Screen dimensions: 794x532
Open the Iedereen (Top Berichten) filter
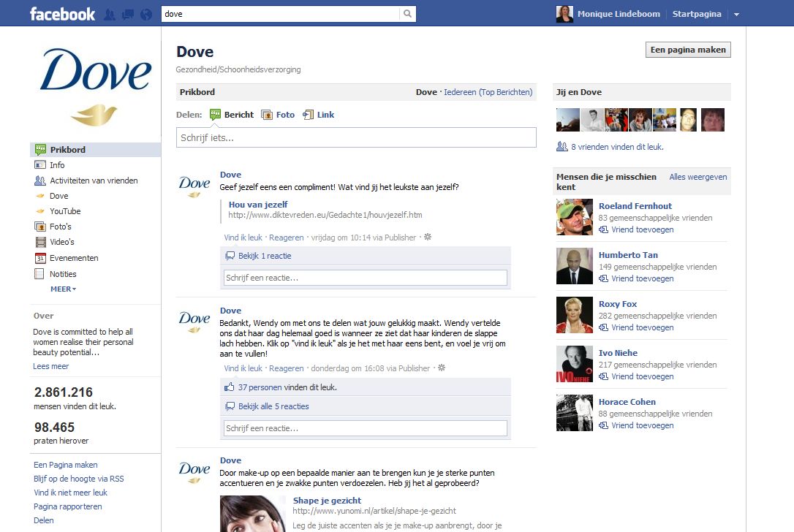488,92
